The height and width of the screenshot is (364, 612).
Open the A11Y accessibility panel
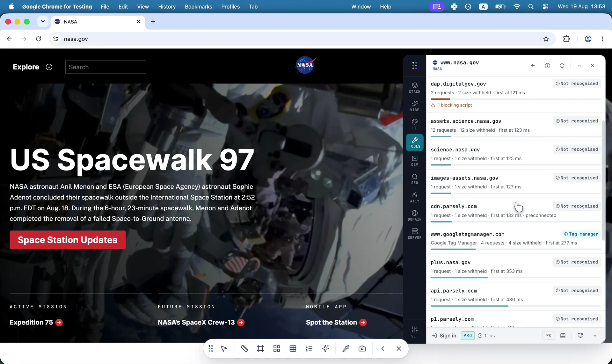coord(414,197)
